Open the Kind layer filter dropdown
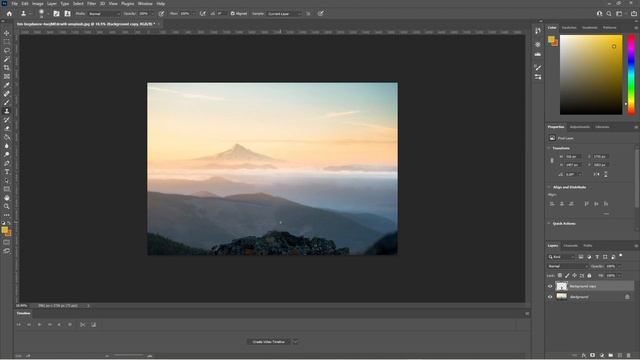 click(x=561, y=257)
